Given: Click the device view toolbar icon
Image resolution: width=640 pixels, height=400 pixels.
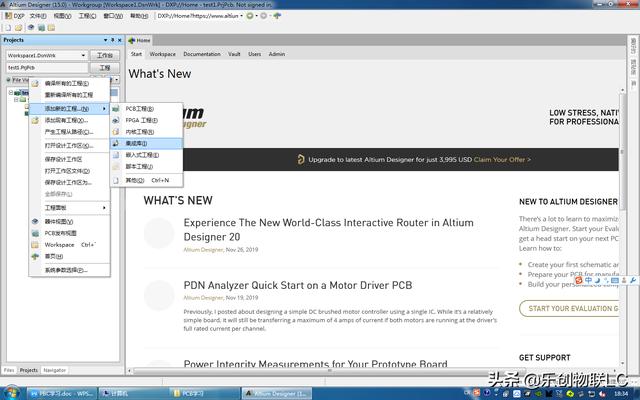Looking at the screenshot, I should tap(31, 28).
